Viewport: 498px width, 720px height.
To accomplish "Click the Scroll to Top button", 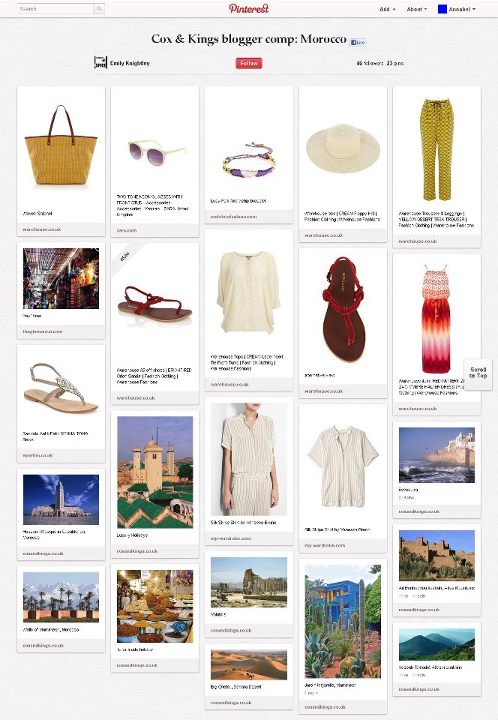I will tap(478, 372).
